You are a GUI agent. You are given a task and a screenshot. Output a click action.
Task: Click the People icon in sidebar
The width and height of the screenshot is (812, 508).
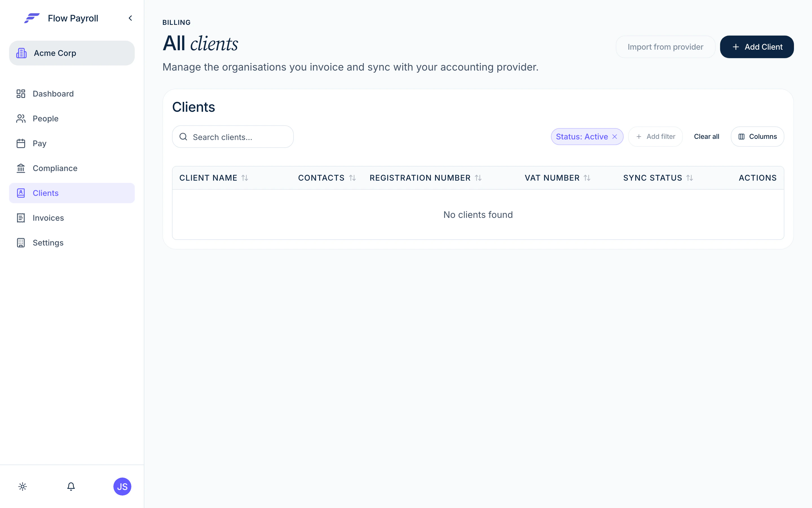(21, 119)
